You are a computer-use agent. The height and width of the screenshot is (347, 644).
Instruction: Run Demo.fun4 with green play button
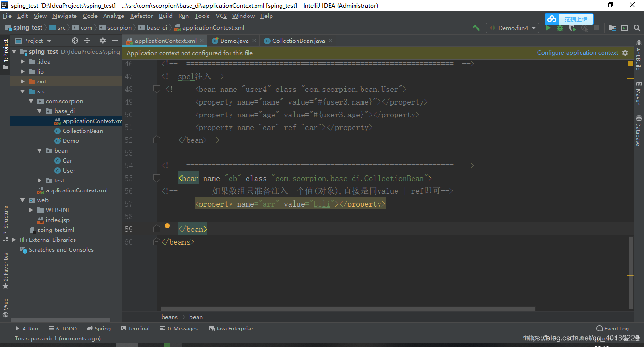pyautogui.click(x=548, y=28)
